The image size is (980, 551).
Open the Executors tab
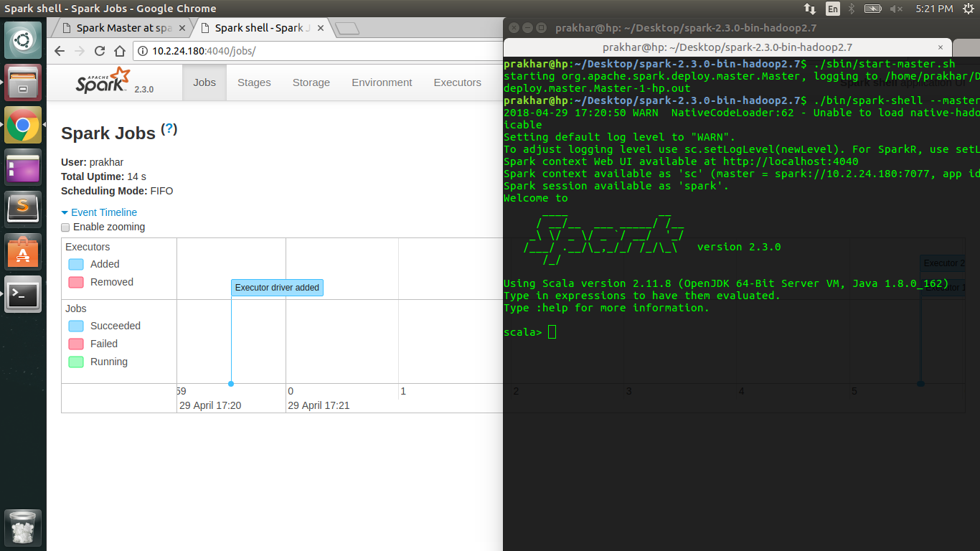click(457, 83)
